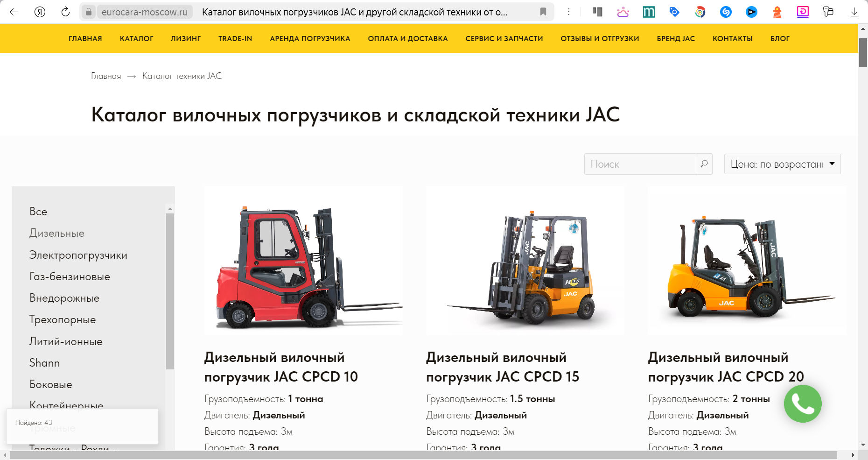The height and width of the screenshot is (460, 868).
Task: Open browser downloads arrow icon
Action: click(x=854, y=12)
